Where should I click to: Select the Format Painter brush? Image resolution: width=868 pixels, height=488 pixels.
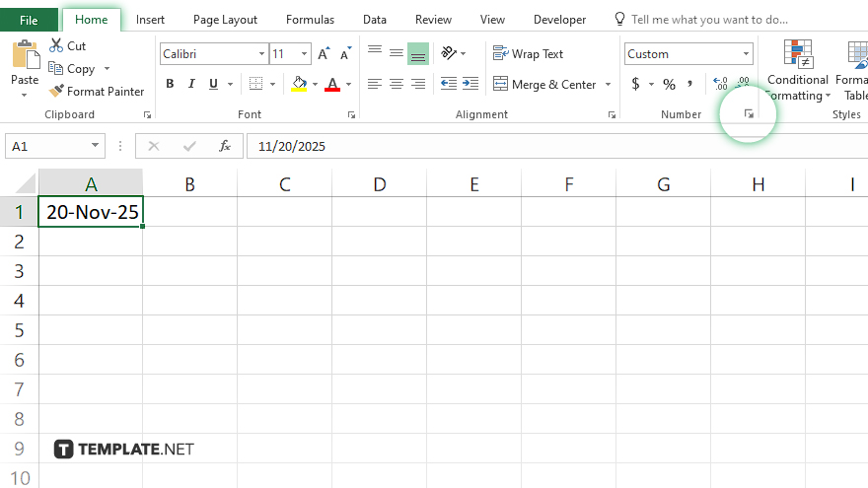pyautogui.click(x=58, y=92)
